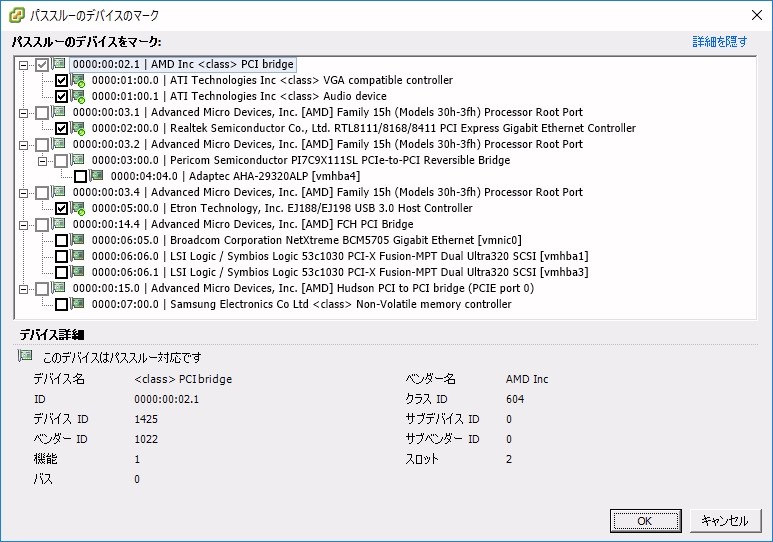The width and height of the screenshot is (773, 542).
Task: Click the card icon beside Broadcom BCM5705
Action: point(78,240)
